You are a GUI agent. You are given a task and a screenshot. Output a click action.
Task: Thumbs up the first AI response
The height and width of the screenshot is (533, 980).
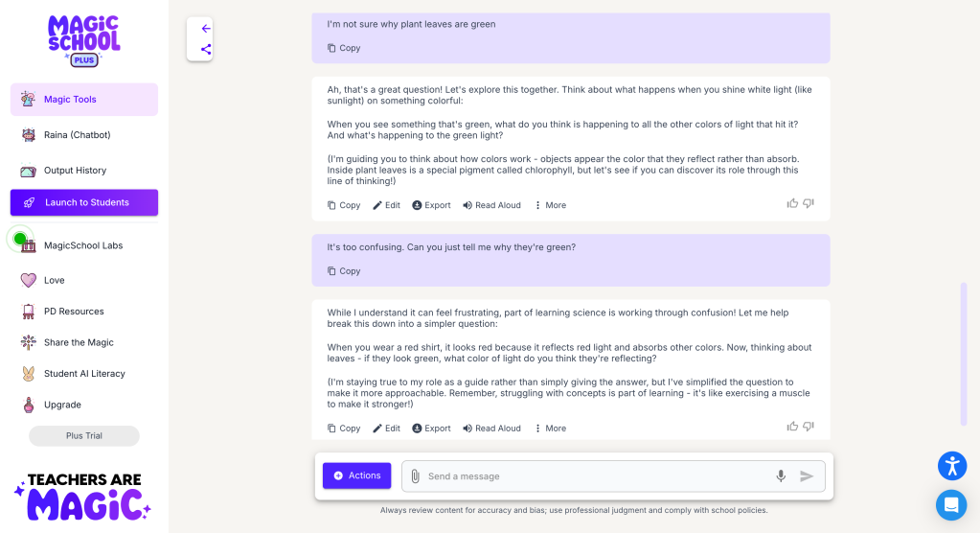pyautogui.click(x=792, y=203)
